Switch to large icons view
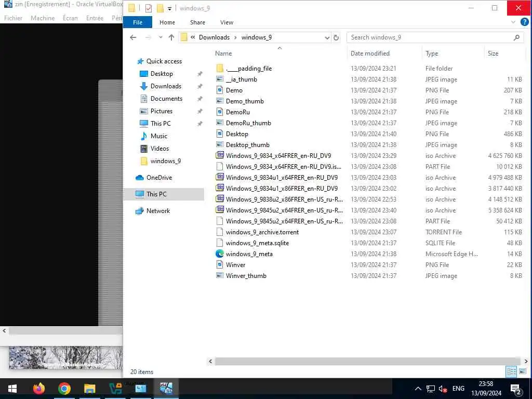Viewport: 532px width, 399px height. [x=523, y=371]
